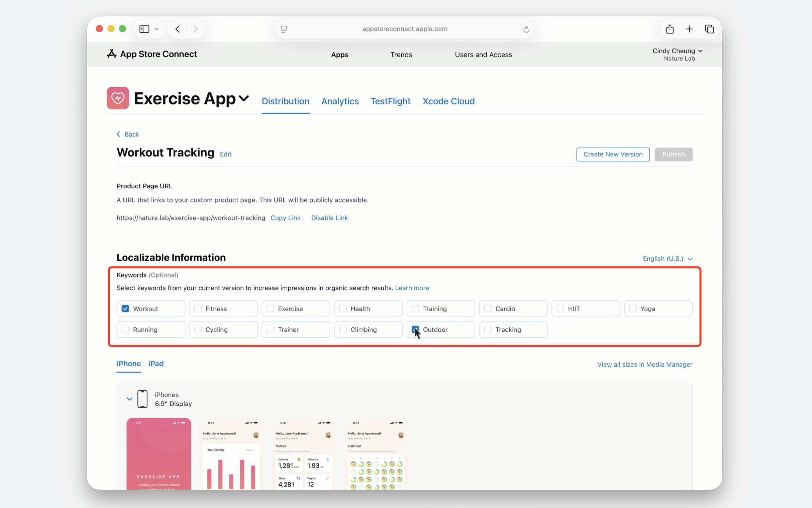
Task: Click the Safari sidebar toggle icon
Action: coord(144,29)
